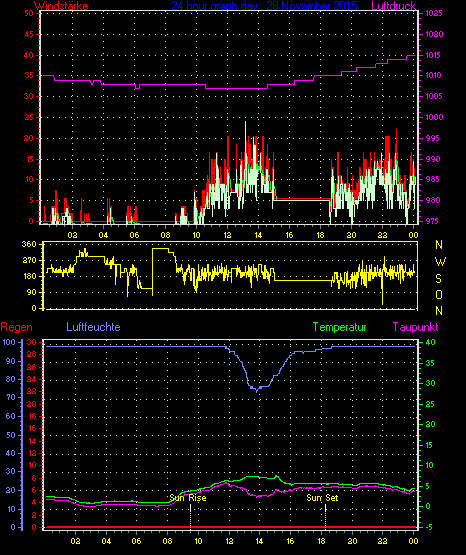Click the Sun Rise marker label

[188, 498]
